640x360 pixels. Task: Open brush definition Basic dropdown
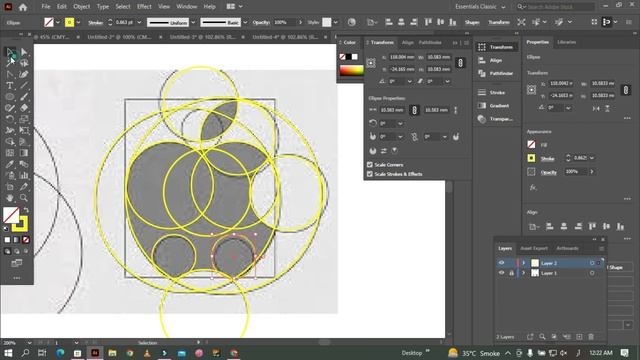[245, 22]
